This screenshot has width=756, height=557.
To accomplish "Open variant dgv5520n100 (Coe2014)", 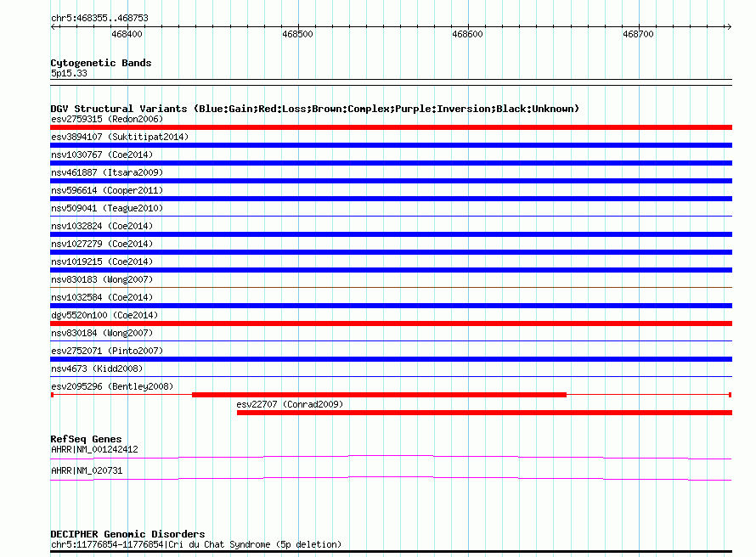I will tap(104, 315).
